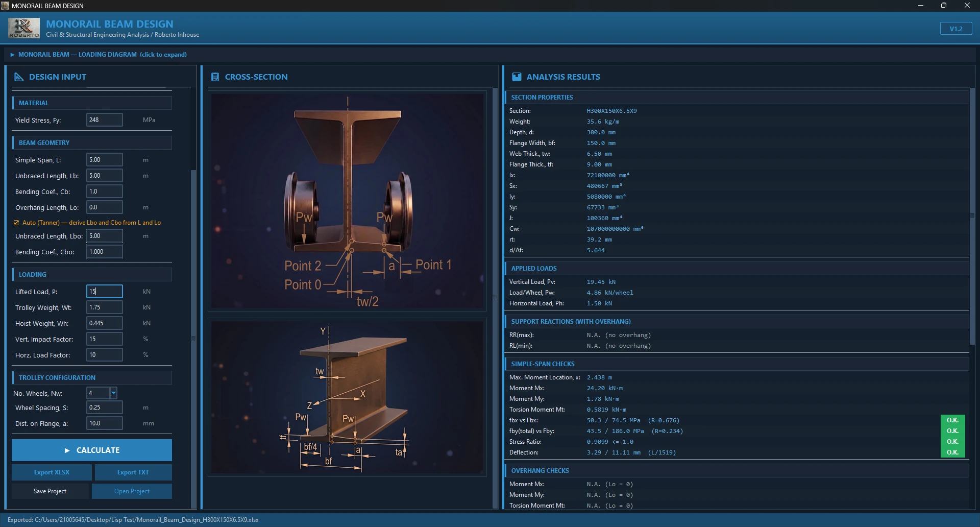Click the Cw value 107000000000 mm⁶
Screen dimensions: 980x527
coord(615,229)
